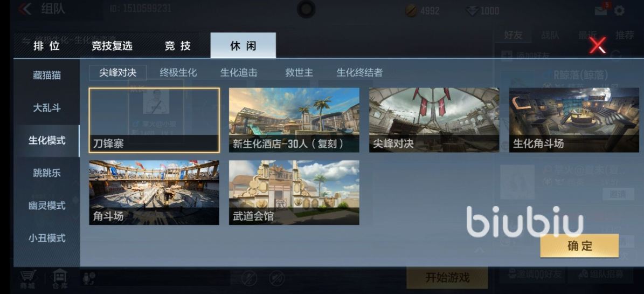Click the gold coin currency icon

pyautogui.click(x=411, y=11)
